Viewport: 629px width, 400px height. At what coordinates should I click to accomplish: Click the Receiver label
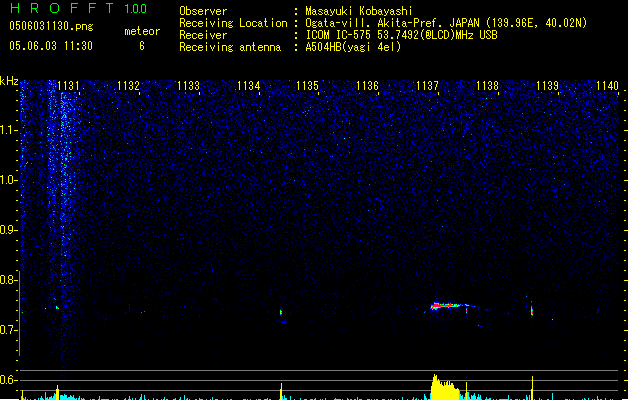point(203,35)
